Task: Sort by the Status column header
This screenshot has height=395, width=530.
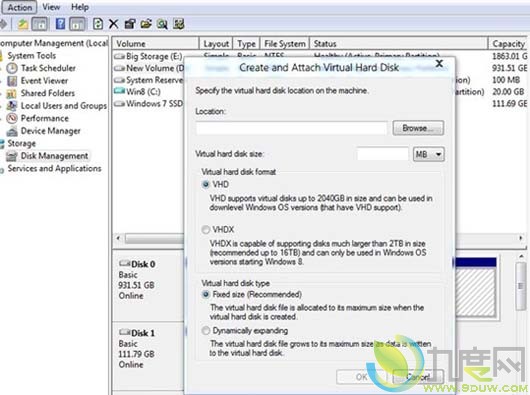Action: [x=399, y=44]
